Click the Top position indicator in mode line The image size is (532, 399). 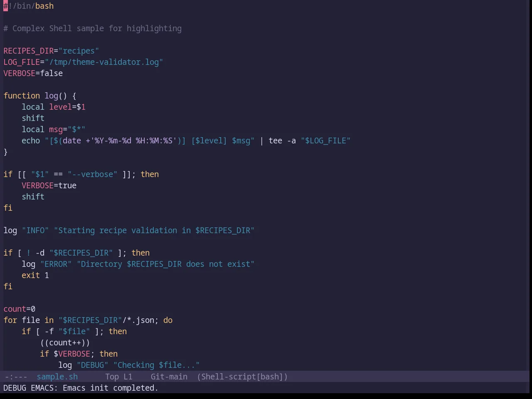(112, 377)
